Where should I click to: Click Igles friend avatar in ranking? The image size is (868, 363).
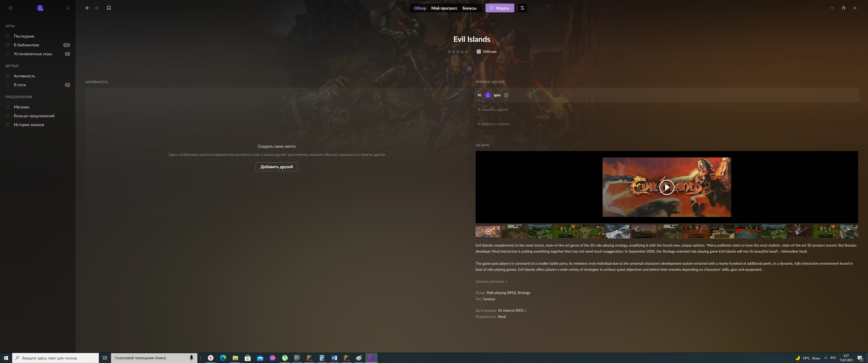[487, 95]
